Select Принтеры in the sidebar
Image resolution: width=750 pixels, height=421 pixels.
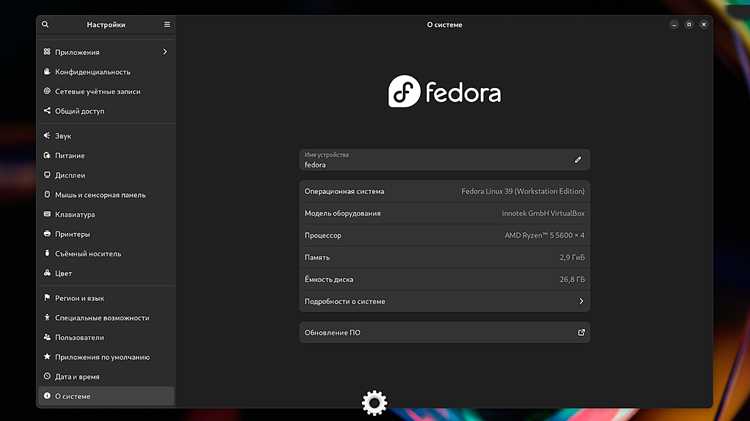pos(106,233)
